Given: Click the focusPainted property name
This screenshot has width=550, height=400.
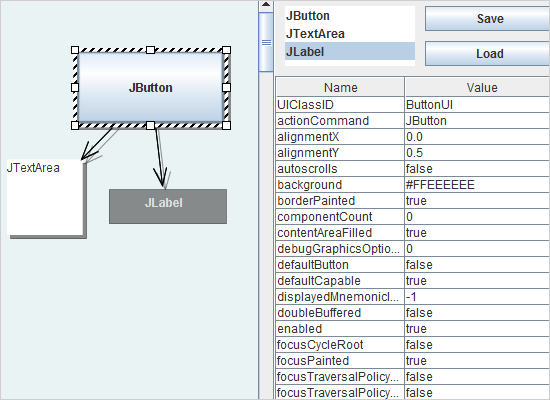Looking at the screenshot, I should (340, 361).
